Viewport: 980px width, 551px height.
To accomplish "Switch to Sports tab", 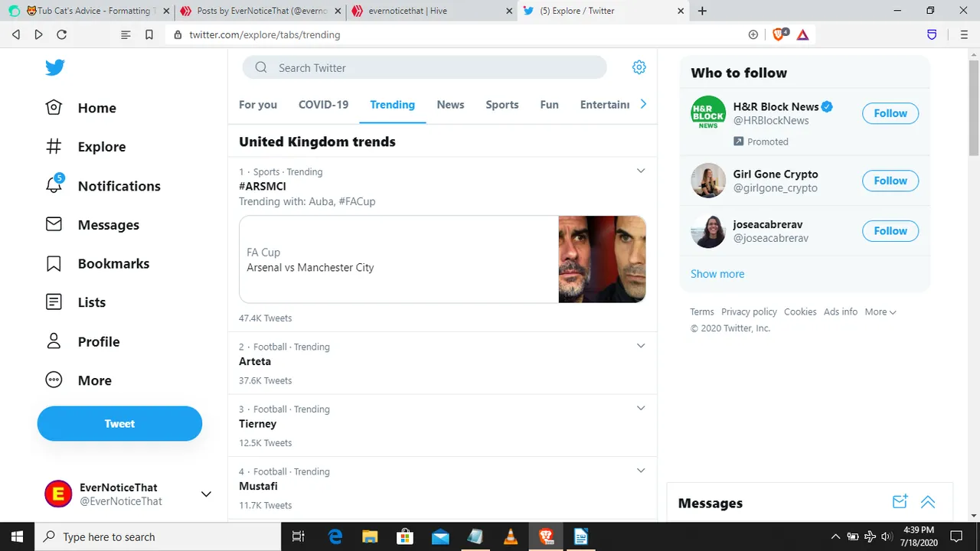I will click(x=502, y=105).
